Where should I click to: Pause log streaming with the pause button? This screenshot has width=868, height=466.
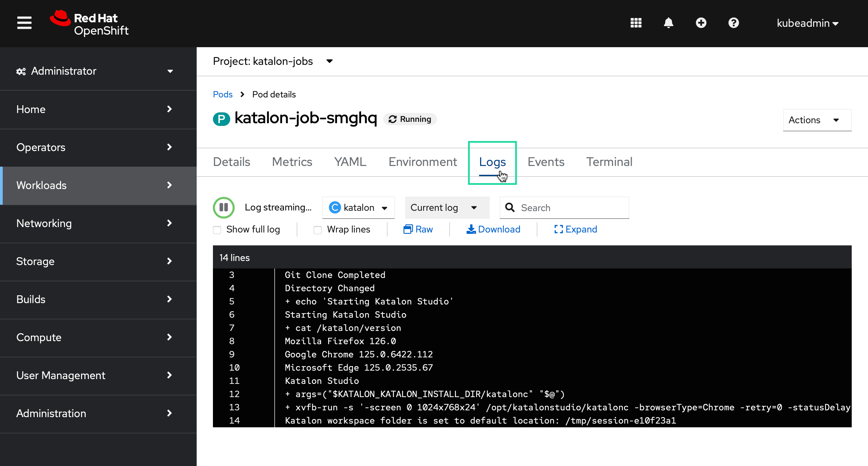click(223, 207)
